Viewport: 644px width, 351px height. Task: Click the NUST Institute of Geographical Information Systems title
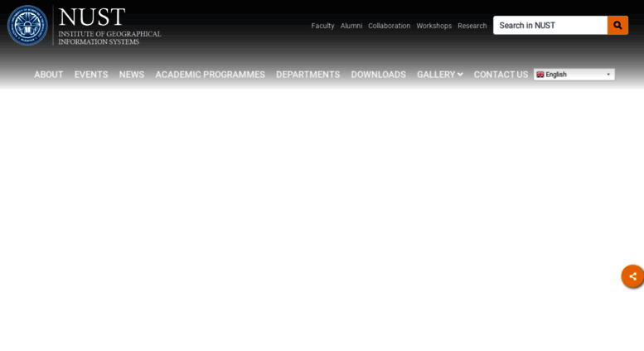pyautogui.click(x=109, y=26)
